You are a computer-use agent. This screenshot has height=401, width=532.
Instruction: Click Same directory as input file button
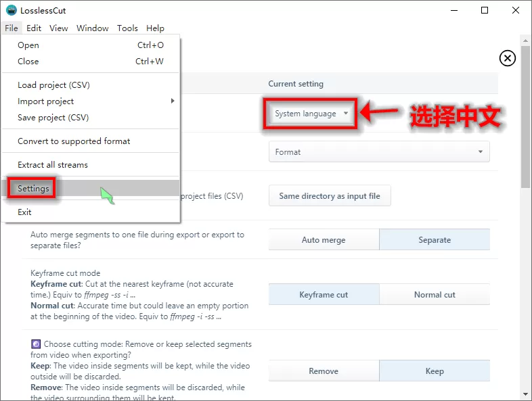[330, 196]
